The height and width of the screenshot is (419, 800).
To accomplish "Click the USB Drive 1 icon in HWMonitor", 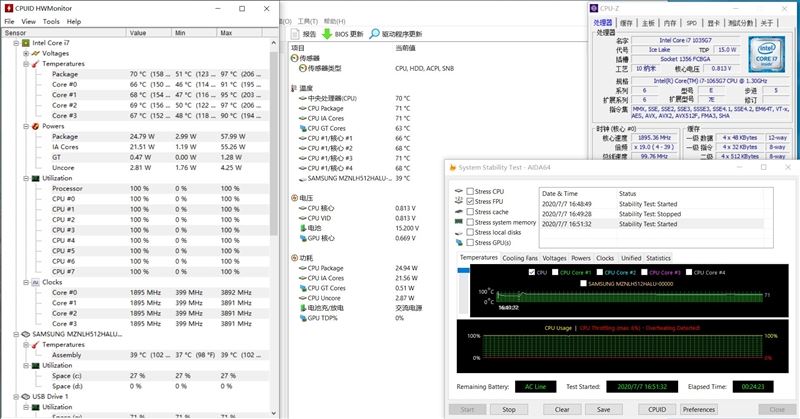I will [x=26, y=397].
